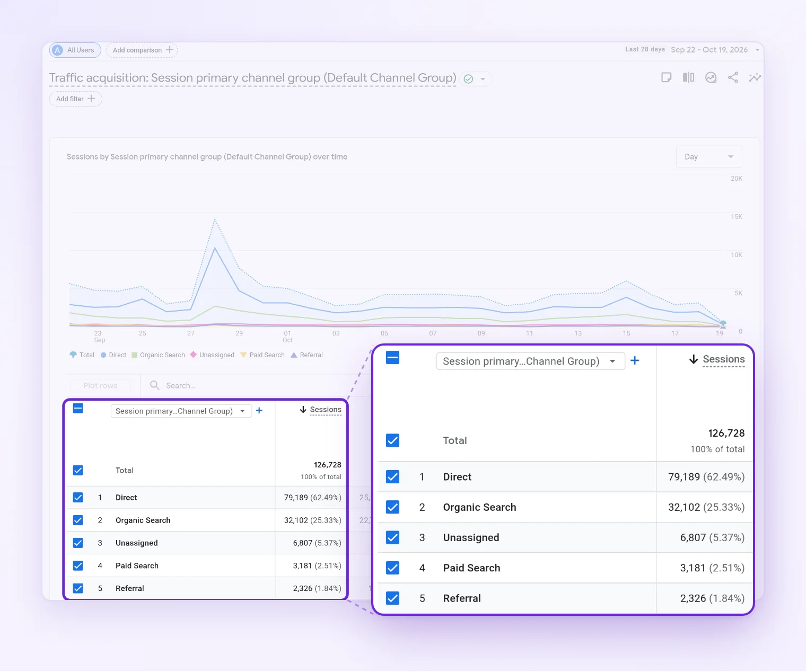The image size is (806, 672).
Task: Click the edit comparisons columns icon
Action: [x=688, y=78]
